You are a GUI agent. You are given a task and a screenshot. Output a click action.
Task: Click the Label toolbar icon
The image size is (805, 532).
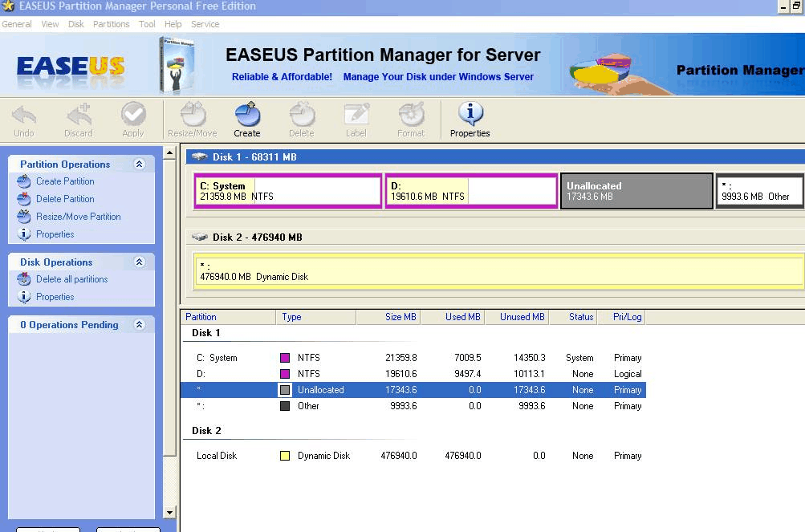pyautogui.click(x=356, y=113)
